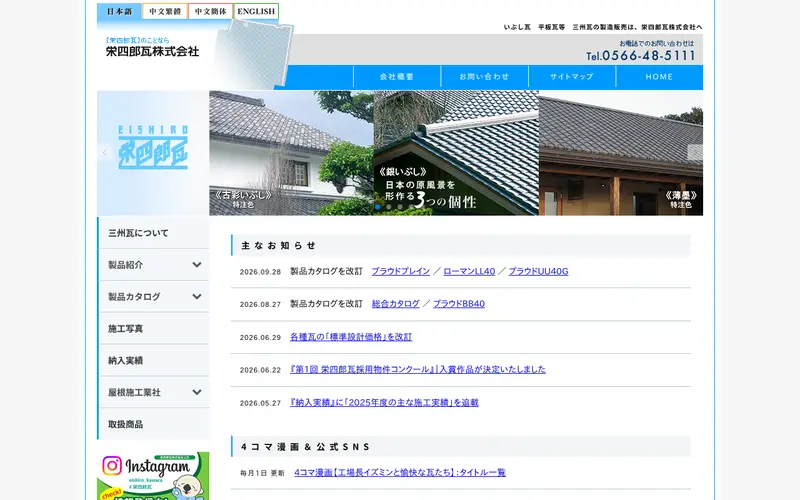Click the 毎月1日 更新 label

262,473
